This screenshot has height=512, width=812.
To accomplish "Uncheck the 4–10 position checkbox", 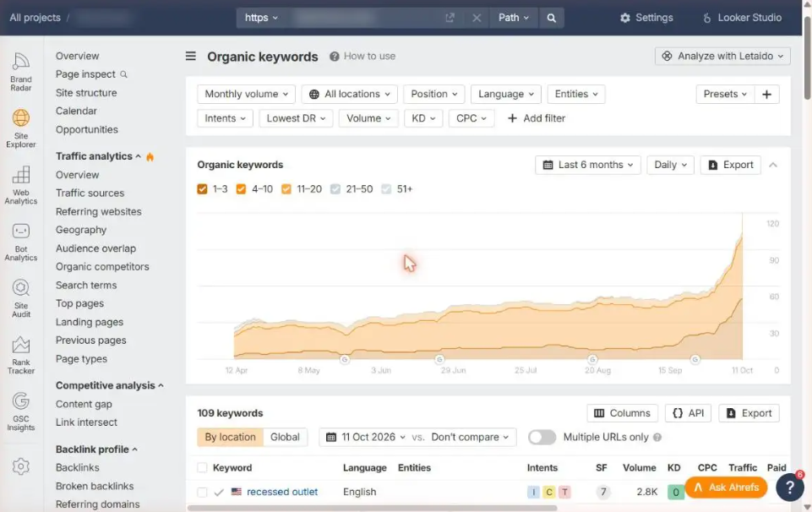I will tap(241, 189).
